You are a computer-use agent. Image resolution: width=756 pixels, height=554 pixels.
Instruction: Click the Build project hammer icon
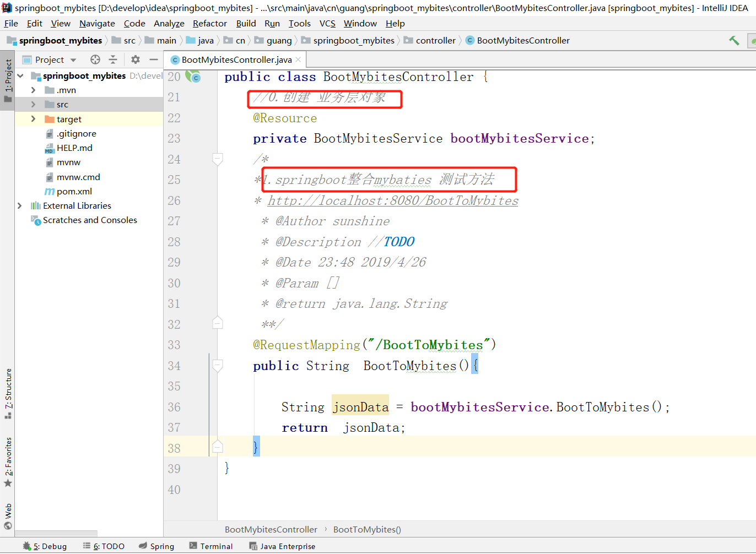click(x=734, y=40)
